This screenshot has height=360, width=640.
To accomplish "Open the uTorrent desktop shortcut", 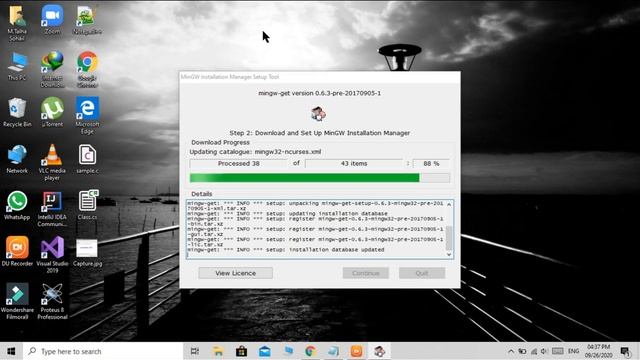I will click(x=52, y=112).
